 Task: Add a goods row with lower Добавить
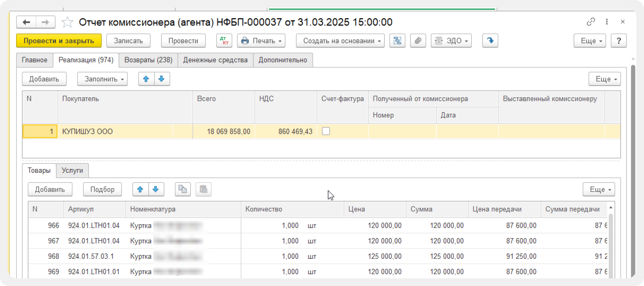50,189
